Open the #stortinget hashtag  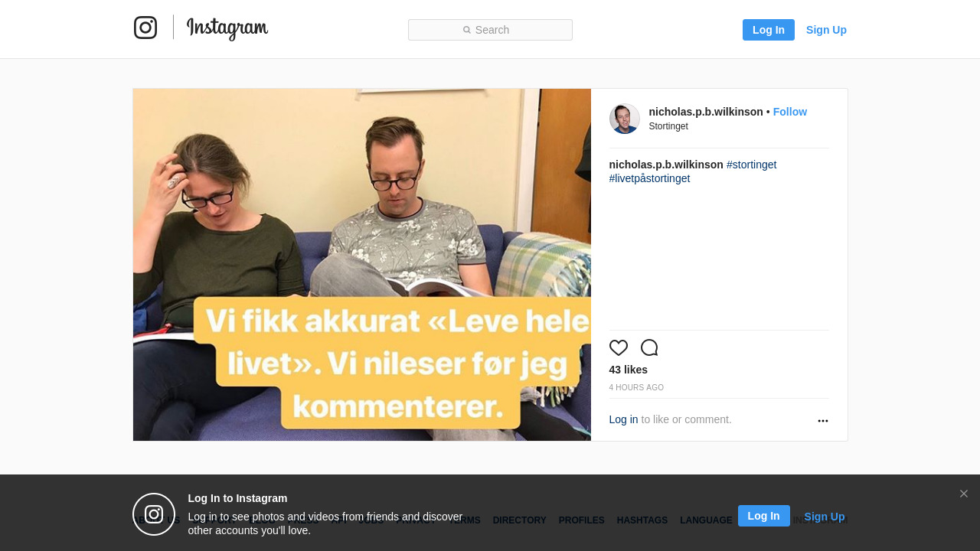pyautogui.click(x=752, y=165)
